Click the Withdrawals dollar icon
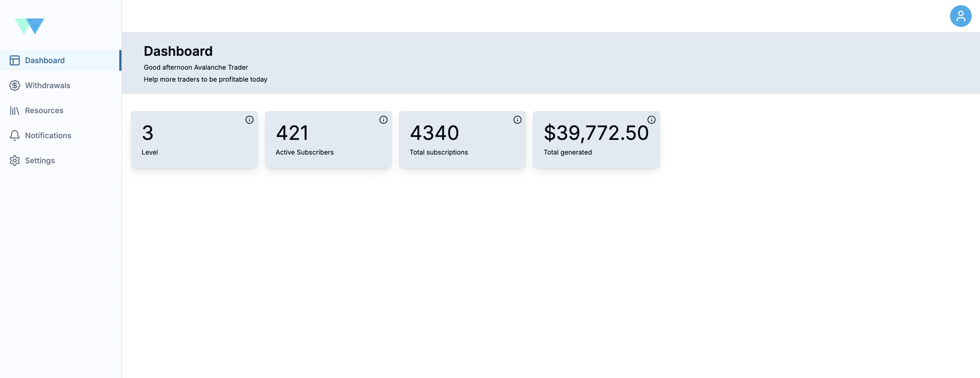The width and height of the screenshot is (980, 378). (14, 85)
